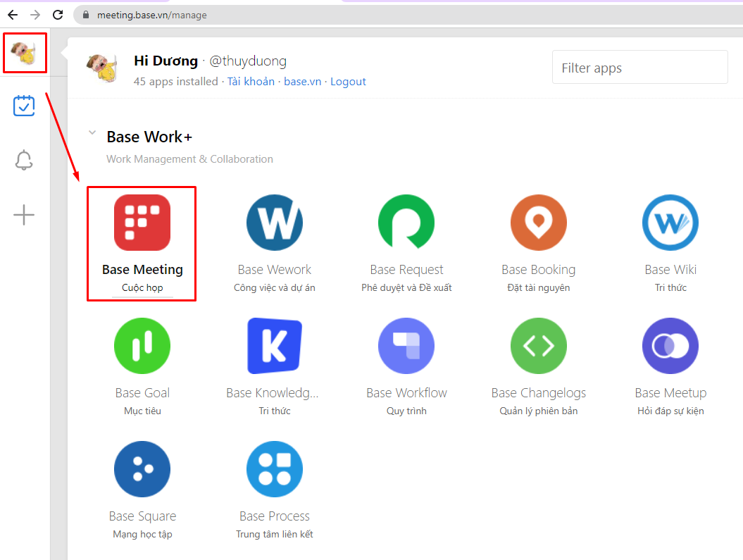Click the 'Đặt tài nguyên' caption
743x560 pixels.
point(538,287)
